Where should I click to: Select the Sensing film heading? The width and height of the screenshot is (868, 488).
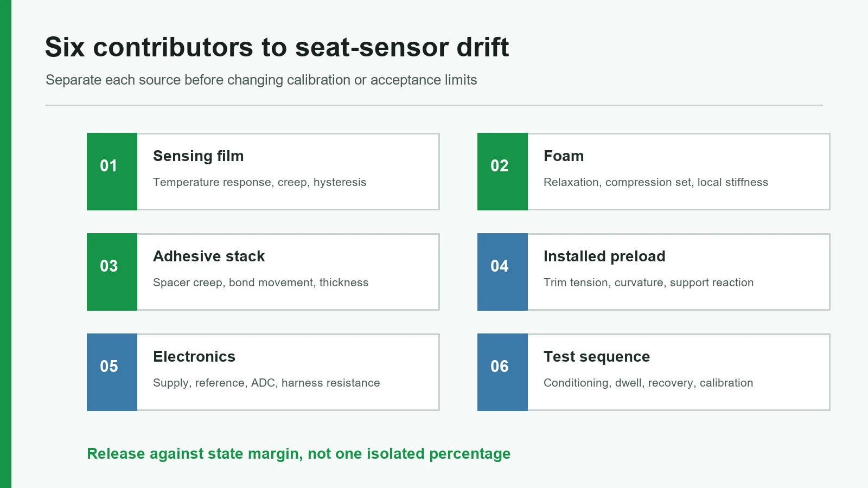[198, 156]
